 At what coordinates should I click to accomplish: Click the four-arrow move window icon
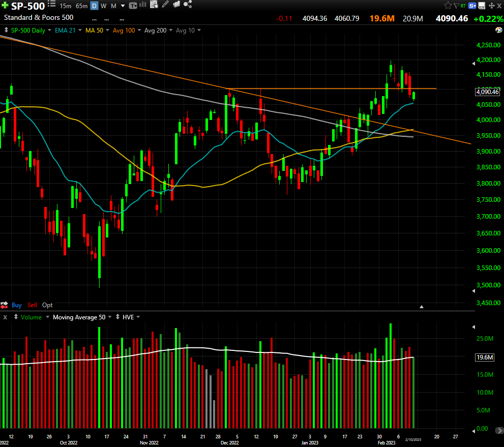point(491,6)
